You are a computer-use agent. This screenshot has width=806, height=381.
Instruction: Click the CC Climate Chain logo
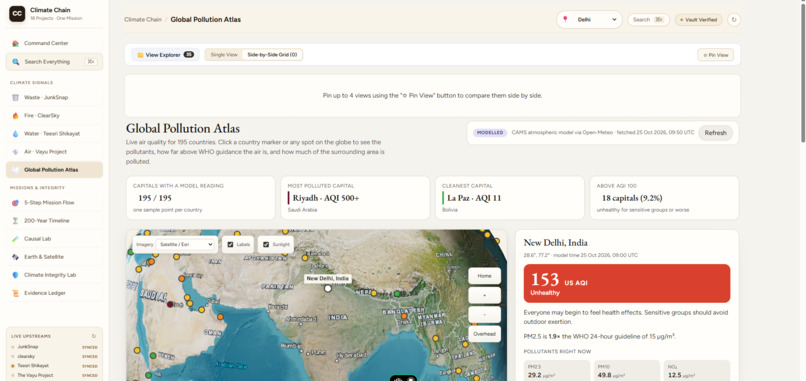tap(17, 14)
